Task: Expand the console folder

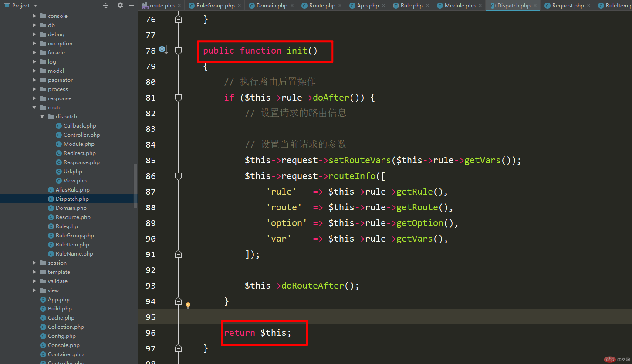Action: coord(34,16)
